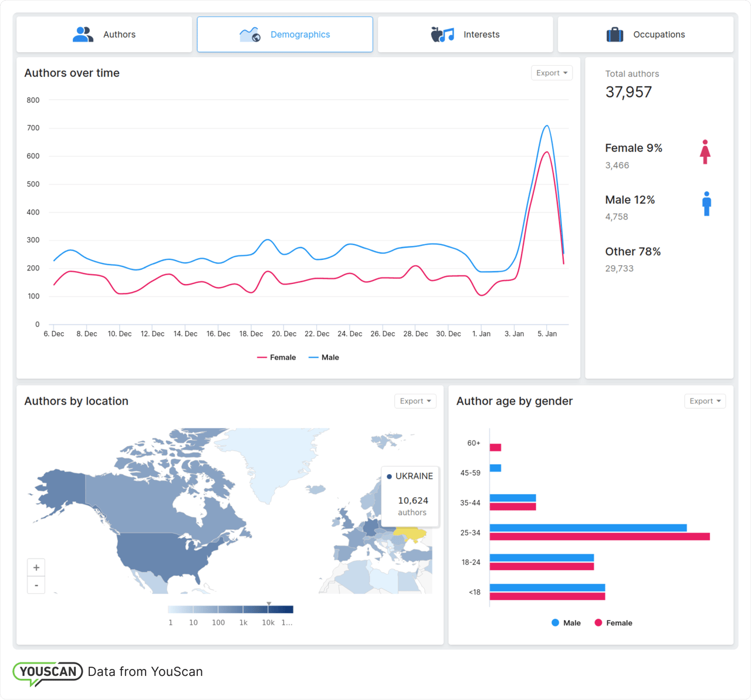Zoom out on the map
751x700 pixels.
pos(36,585)
